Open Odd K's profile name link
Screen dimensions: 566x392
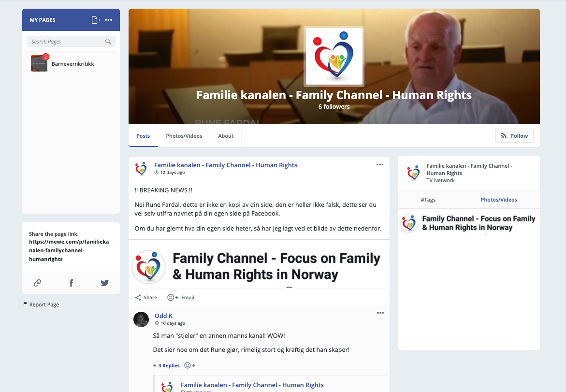point(163,316)
